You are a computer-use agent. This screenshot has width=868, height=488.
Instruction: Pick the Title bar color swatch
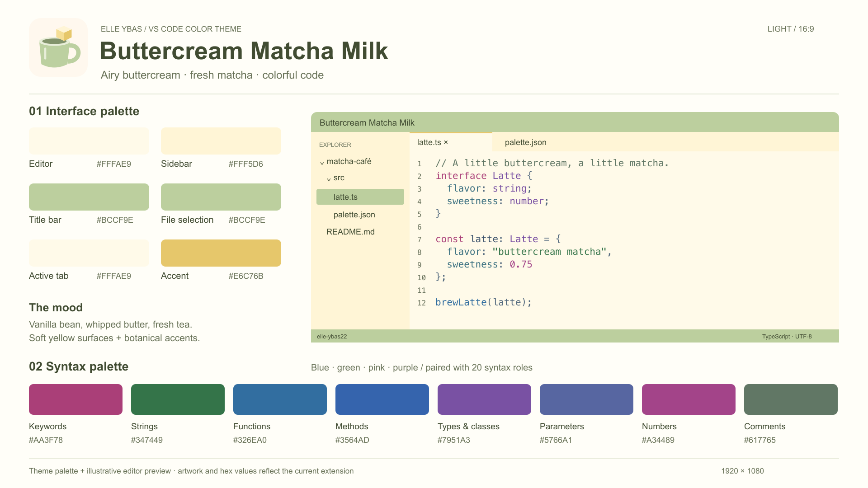[89, 197]
